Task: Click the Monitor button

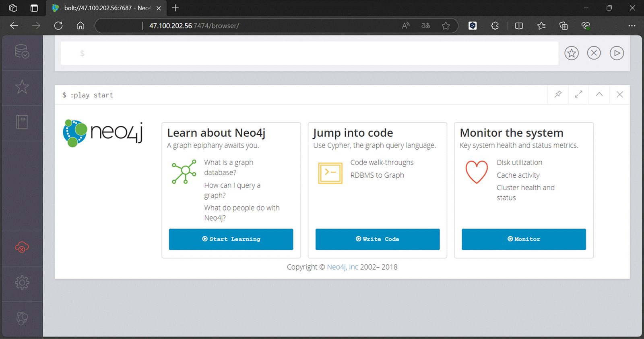Action: click(x=524, y=239)
